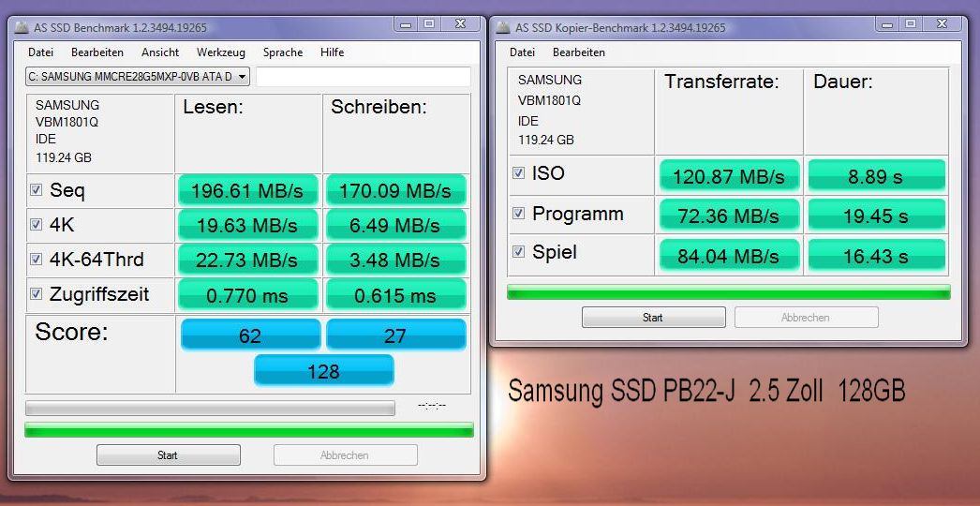
Task: Click the ISO transfer rate 120.87 MB/s
Action: click(x=729, y=176)
